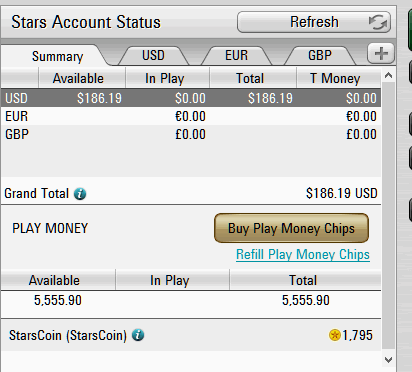
Task: Switch to the Summary tab
Action: point(57,56)
